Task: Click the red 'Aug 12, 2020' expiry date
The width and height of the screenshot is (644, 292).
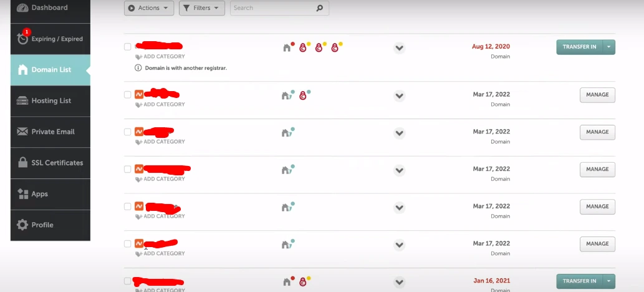Action: point(491,46)
